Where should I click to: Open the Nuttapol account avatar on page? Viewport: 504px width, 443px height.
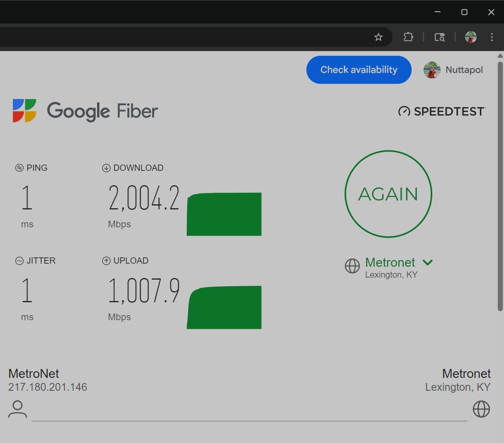click(x=432, y=70)
